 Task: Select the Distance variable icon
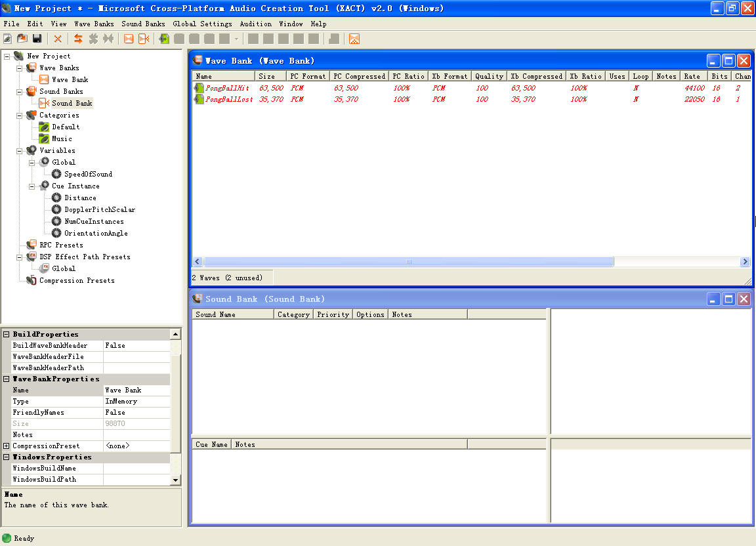[56, 198]
